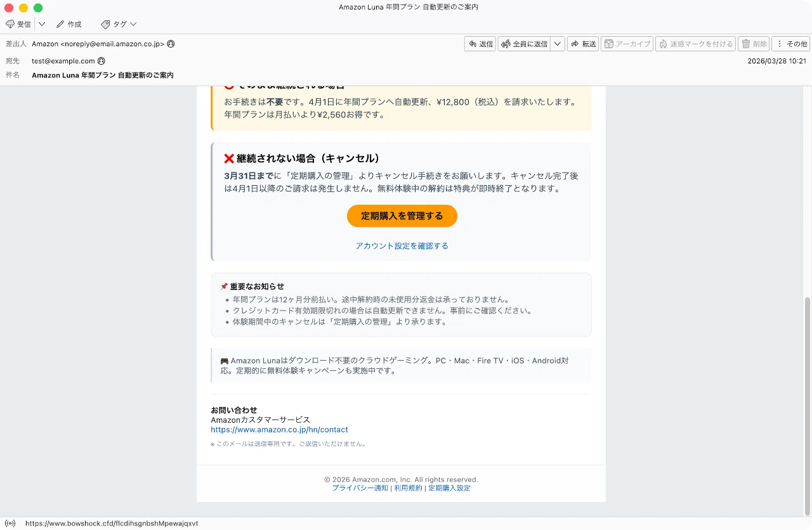812x530 pixels.
Task: Click the 転送 forward button
Action: click(583, 44)
